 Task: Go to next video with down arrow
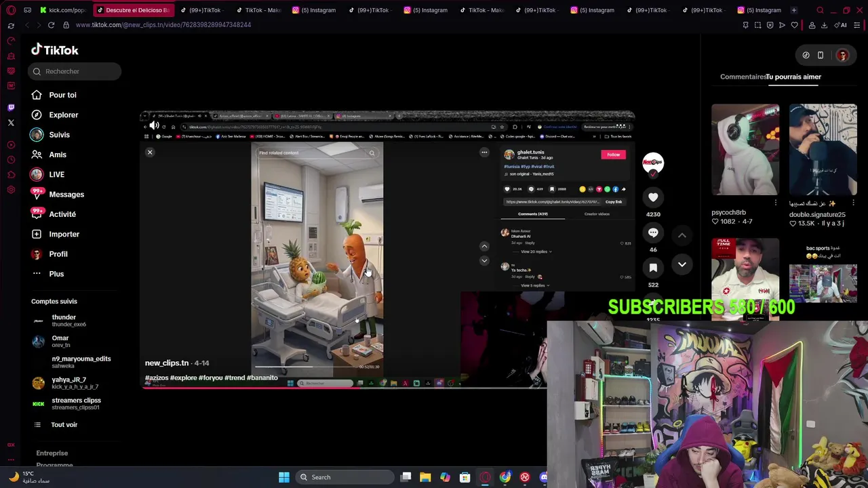click(x=682, y=264)
